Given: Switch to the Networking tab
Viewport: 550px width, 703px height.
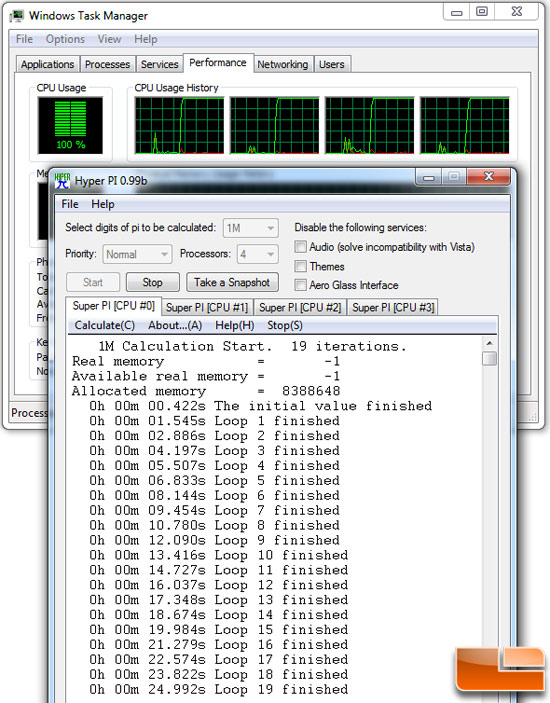Looking at the screenshot, I should [x=283, y=65].
